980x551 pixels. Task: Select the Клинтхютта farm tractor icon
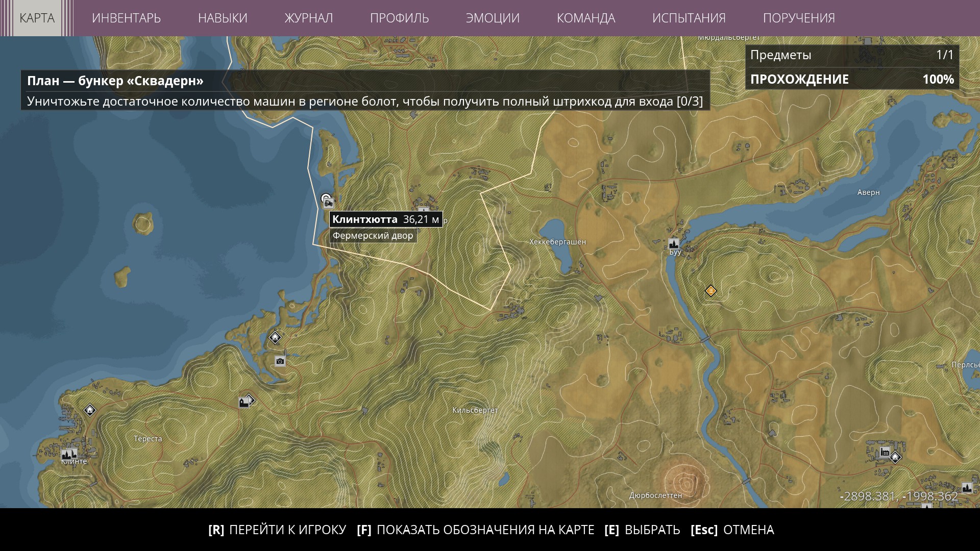[x=328, y=204]
